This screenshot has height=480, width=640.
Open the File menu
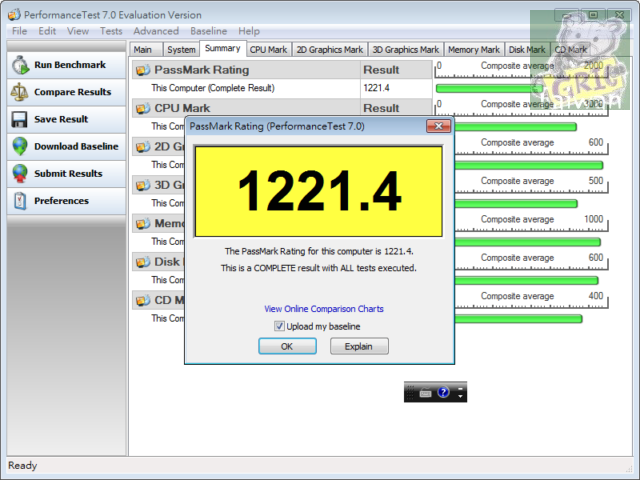(x=19, y=31)
